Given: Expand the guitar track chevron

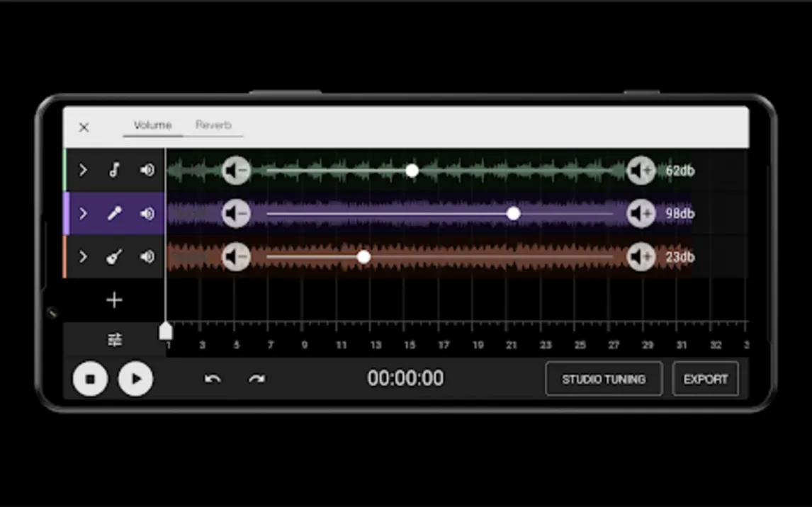Looking at the screenshot, I should [83, 257].
